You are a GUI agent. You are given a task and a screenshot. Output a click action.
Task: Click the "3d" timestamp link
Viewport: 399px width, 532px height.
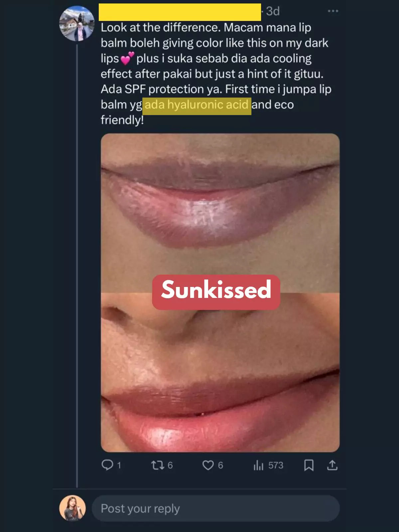coord(273,11)
